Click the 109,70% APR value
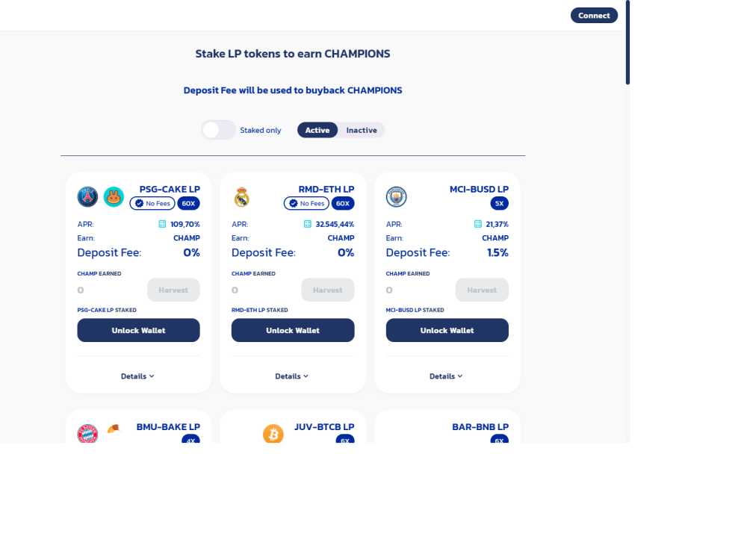The image size is (747, 560). tap(185, 224)
